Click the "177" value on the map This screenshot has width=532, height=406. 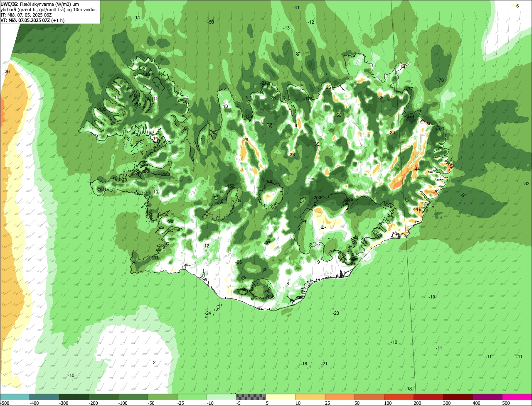(x=409, y=89)
